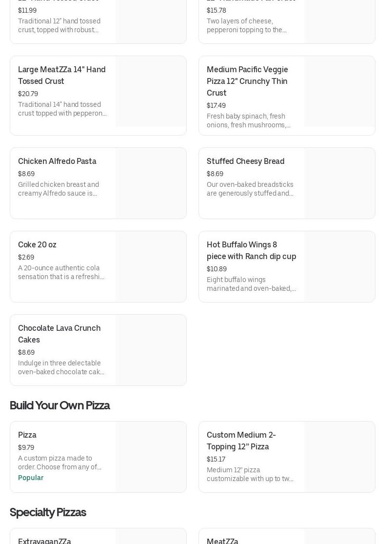
Task: Choose the Stuffed Cheesy Bread item
Action: tap(245, 161)
